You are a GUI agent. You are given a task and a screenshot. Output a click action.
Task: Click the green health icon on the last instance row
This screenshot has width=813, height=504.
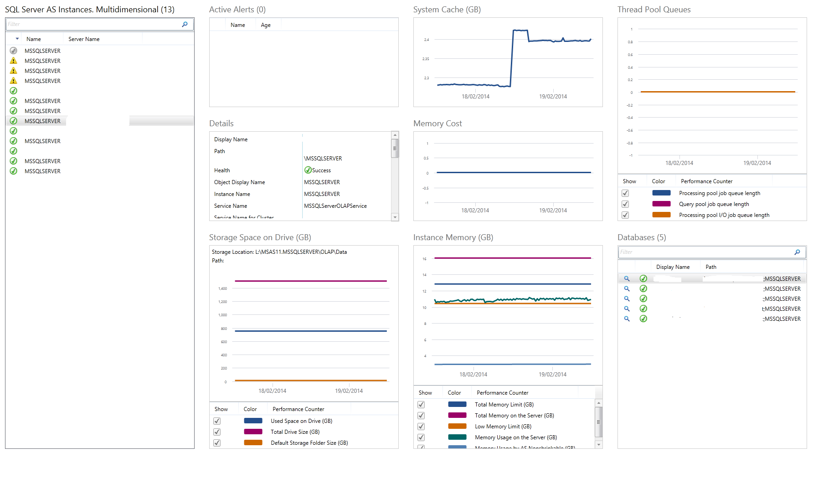pos(14,171)
